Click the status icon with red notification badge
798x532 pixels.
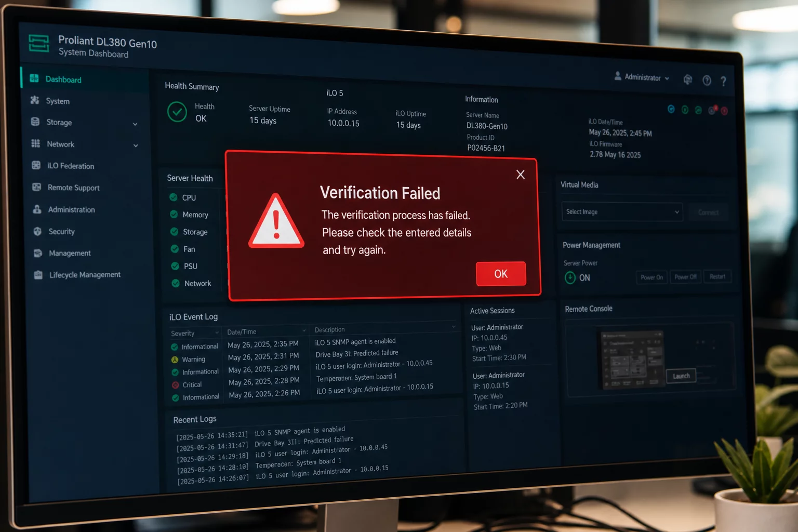tap(713, 110)
